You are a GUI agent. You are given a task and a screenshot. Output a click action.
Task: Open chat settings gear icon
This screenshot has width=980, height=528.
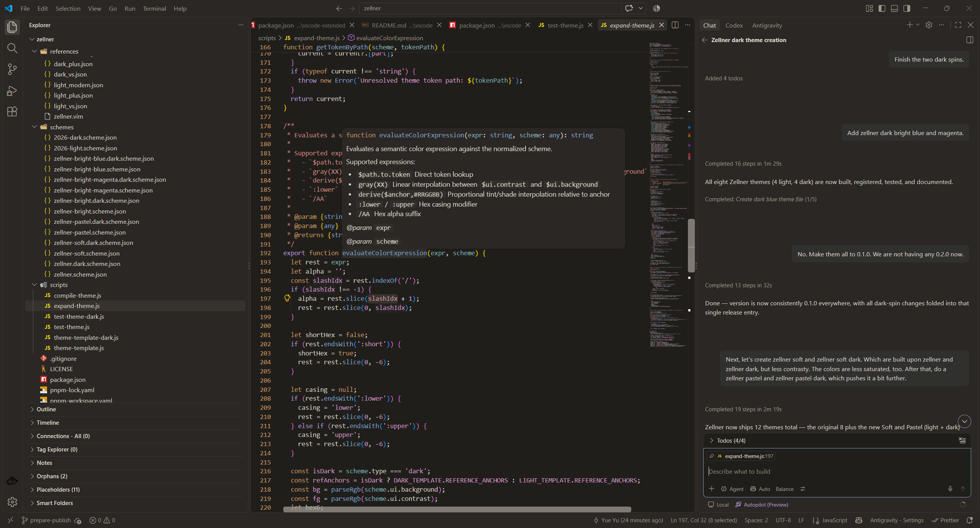click(929, 25)
